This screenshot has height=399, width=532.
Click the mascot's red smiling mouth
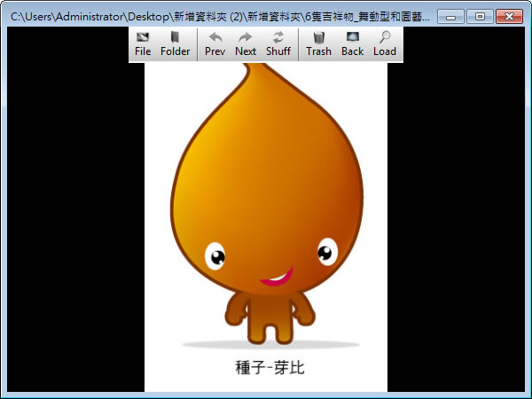click(278, 278)
